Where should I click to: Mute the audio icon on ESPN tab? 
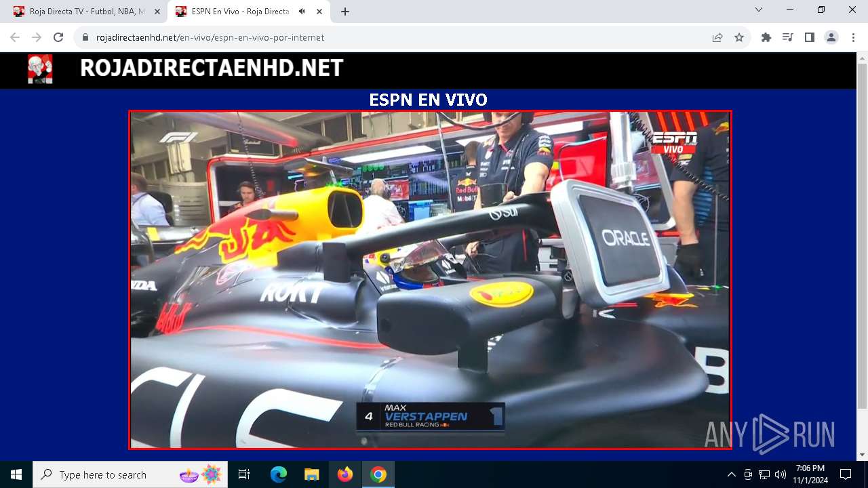(302, 12)
